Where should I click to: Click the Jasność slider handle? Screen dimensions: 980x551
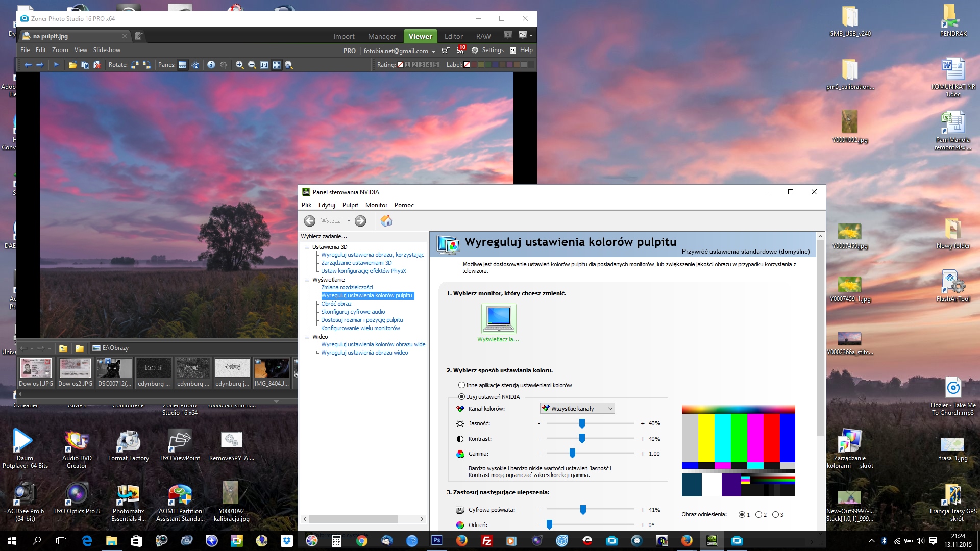582,423
